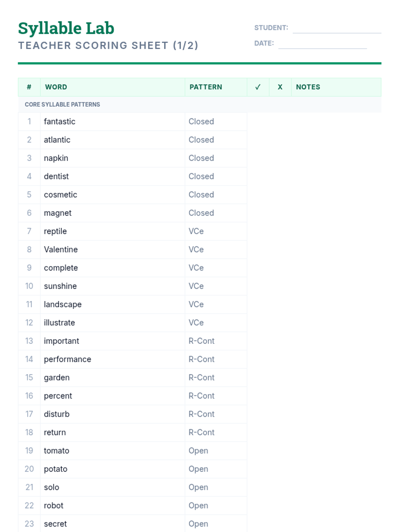Click the Open pattern beside robot
Image resolution: width=399 pixels, height=532 pixels.
point(198,506)
